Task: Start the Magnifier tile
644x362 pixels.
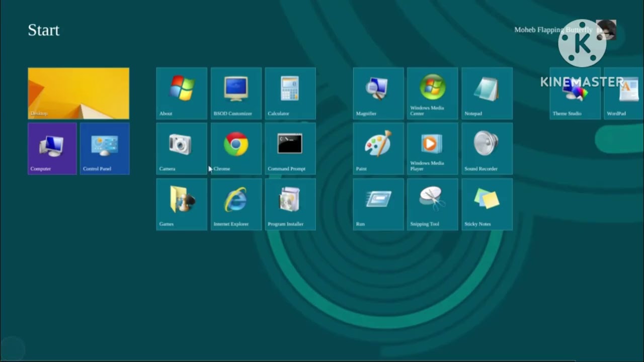Action: 378,94
